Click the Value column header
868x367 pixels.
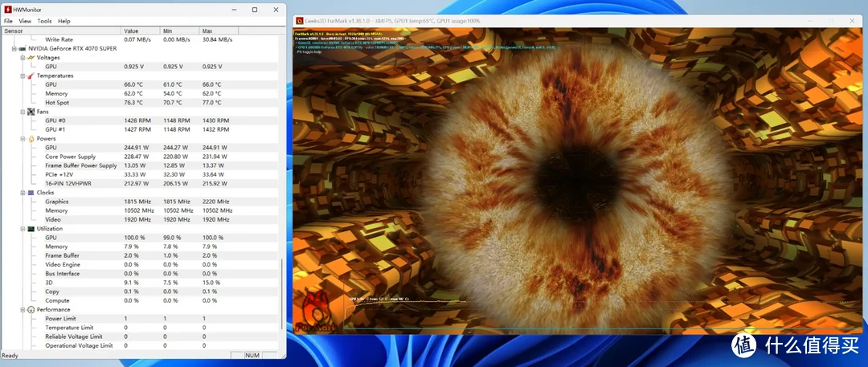coord(141,31)
